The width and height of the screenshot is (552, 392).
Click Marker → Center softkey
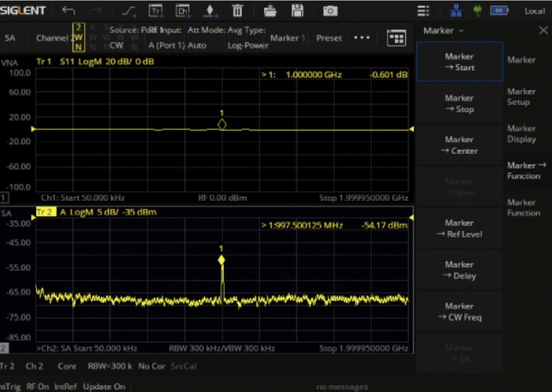coord(459,145)
